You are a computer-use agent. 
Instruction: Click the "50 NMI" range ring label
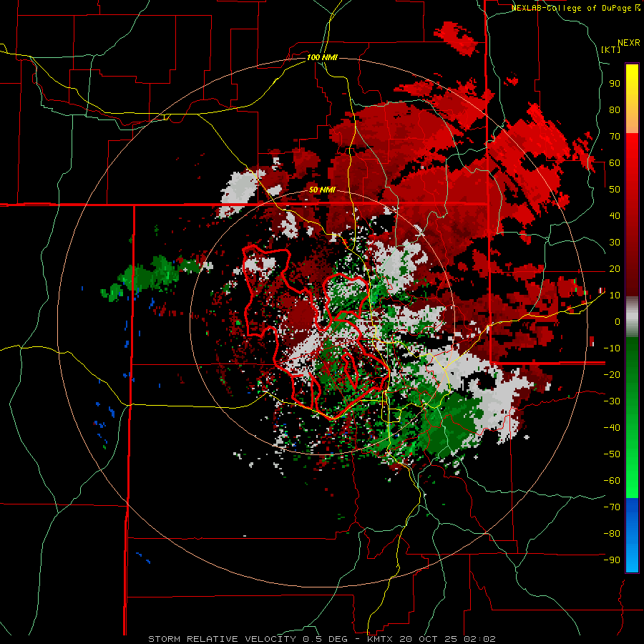pos(322,190)
